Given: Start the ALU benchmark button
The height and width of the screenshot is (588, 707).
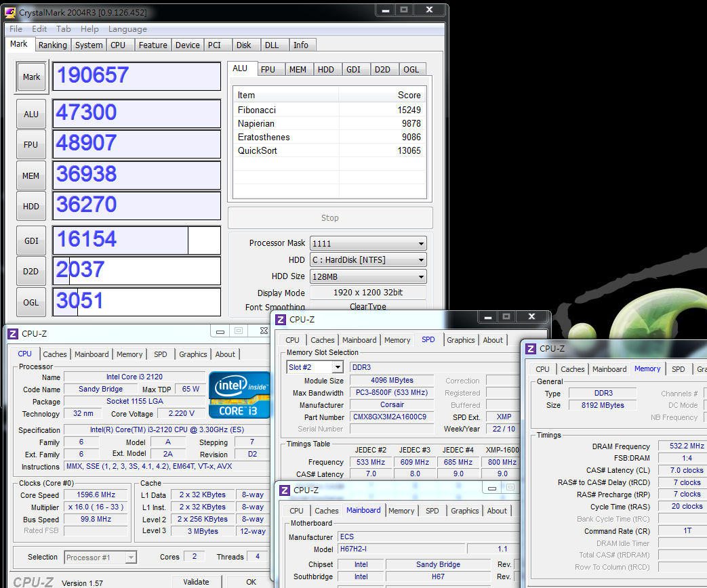Looking at the screenshot, I should point(32,114).
